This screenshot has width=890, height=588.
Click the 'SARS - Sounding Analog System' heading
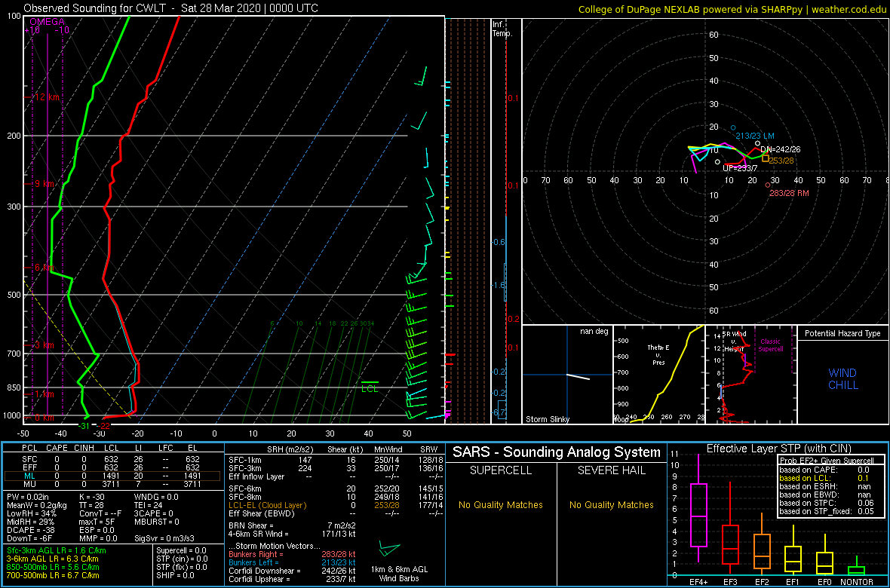[x=557, y=452]
